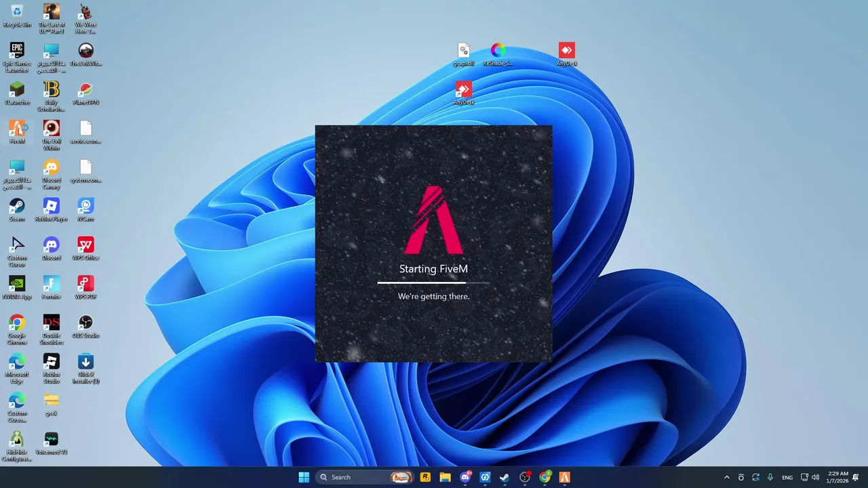The width and height of the screenshot is (868, 488).
Task: Open the We Were Here shortcut
Action: pyautogui.click(x=85, y=18)
